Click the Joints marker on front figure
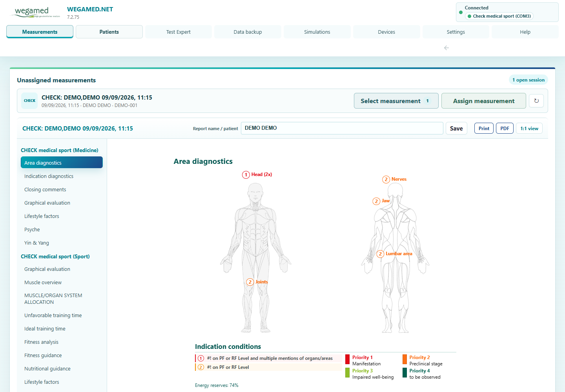 [257, 282]
